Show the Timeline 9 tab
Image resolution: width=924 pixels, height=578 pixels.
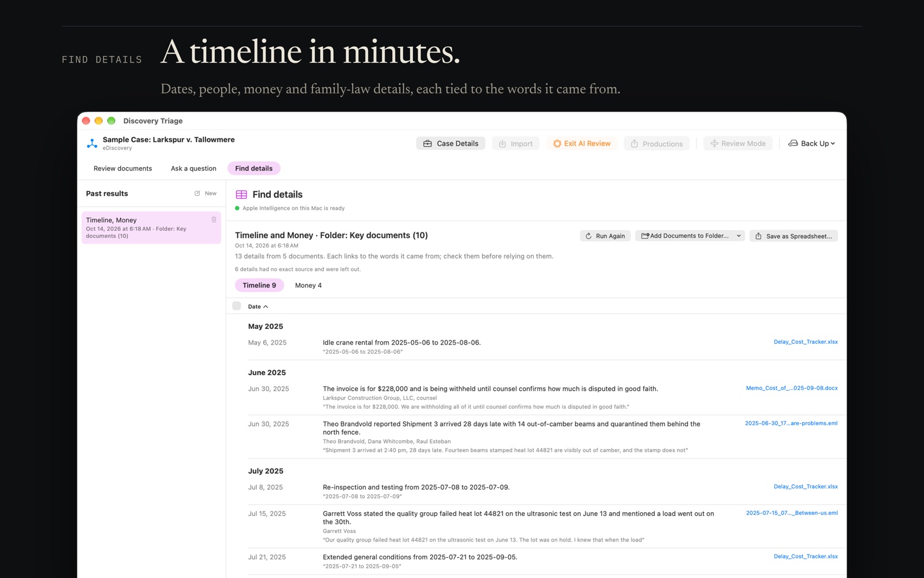pos(259,285)
